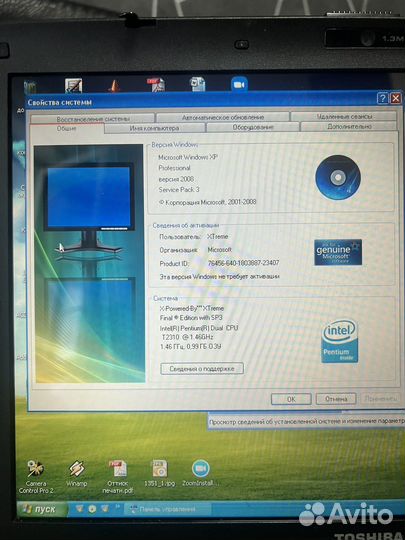Click the notepad-with-pen icon on desktop
This screenshot has width=405, height=540.
click(74, 85)
